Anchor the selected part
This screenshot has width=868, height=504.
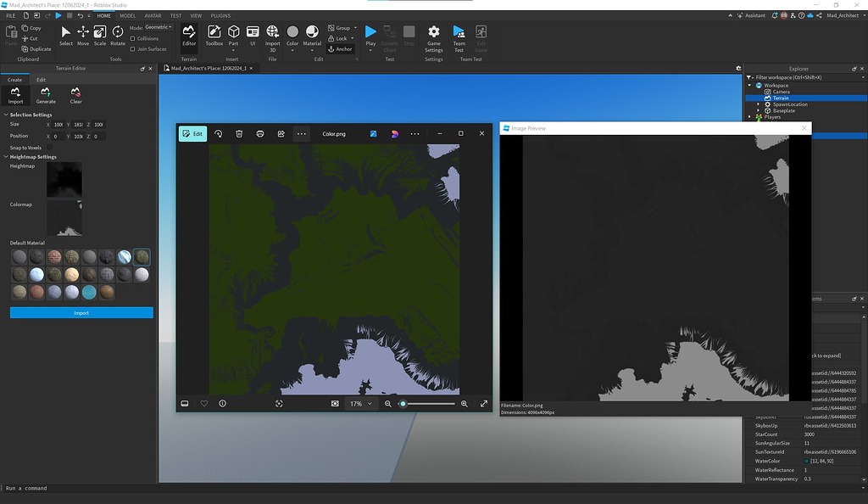pyautogui.click(x=340, y=48)
